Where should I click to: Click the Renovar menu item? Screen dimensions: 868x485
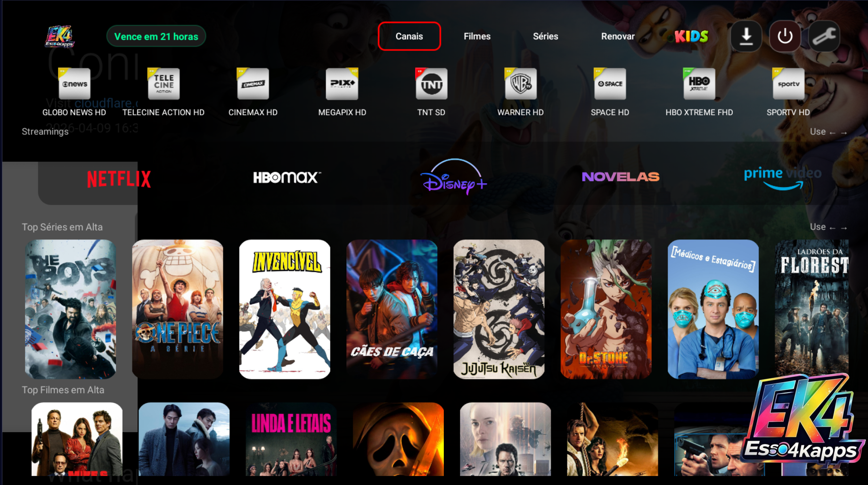pyautogui.click(x=617, y=36)
